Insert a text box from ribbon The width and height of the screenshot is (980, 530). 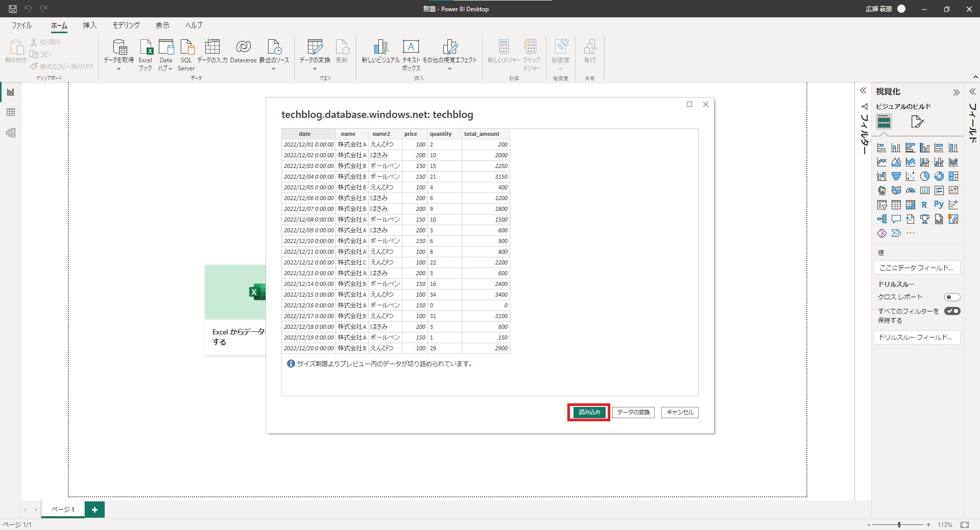tap(411, 55)
